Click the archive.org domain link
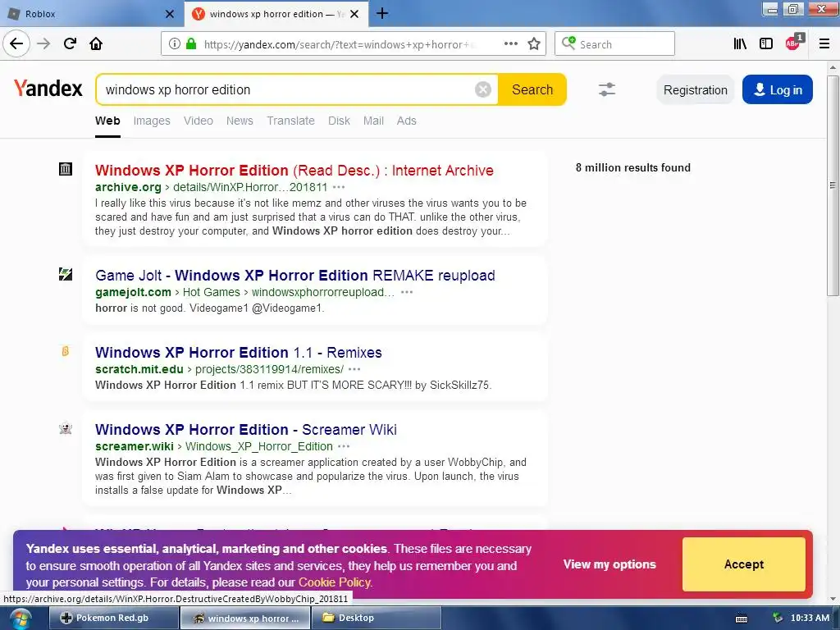This screenshot has height=630, width=840. [x=128, y=187]
